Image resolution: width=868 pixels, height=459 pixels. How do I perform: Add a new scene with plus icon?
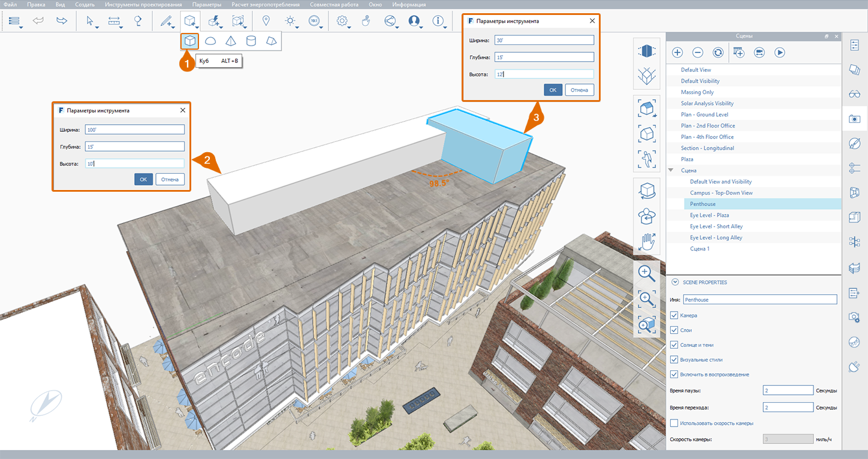[x=677, y=52]
